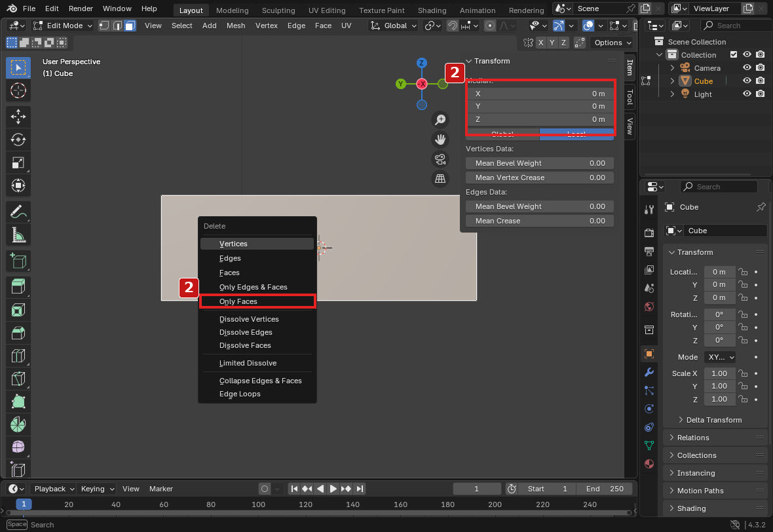Open the Global orientation dropdown
Screen dimensions: 773x532
point(394,26)
